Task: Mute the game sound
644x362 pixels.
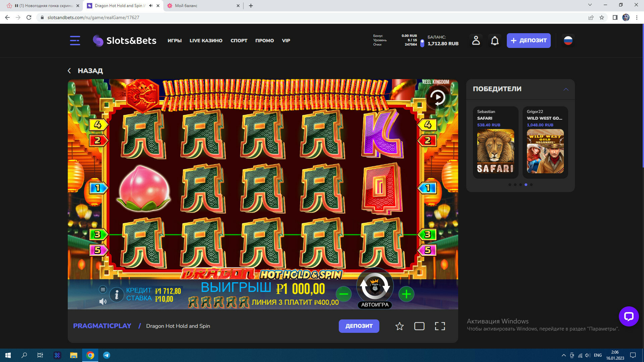Action: click(103, 302)
